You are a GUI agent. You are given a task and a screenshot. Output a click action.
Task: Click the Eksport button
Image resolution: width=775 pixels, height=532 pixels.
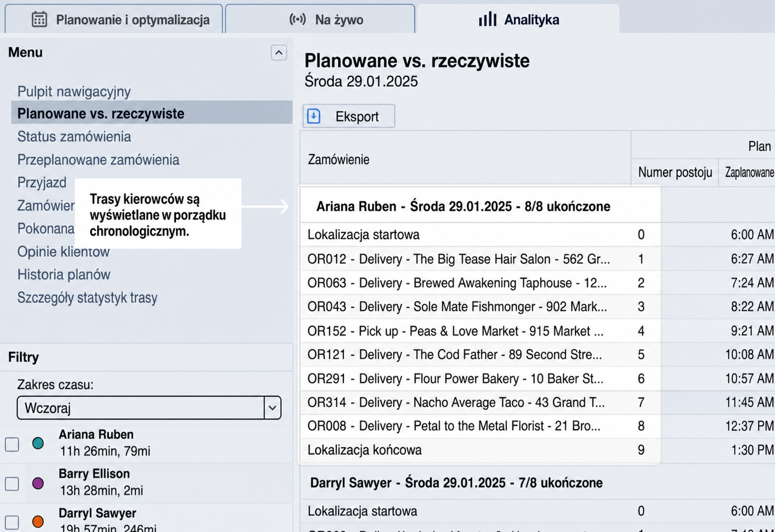click(349, 116)
